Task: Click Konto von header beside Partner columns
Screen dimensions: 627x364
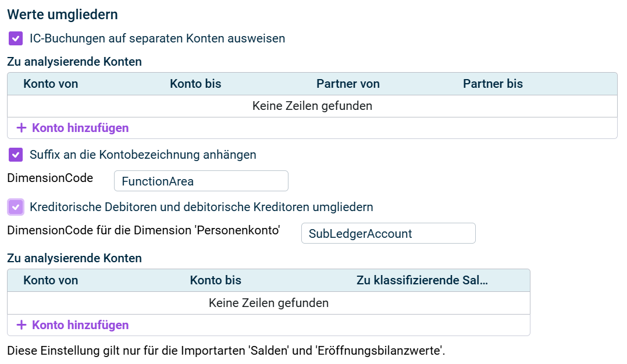Action: point(51,84)
